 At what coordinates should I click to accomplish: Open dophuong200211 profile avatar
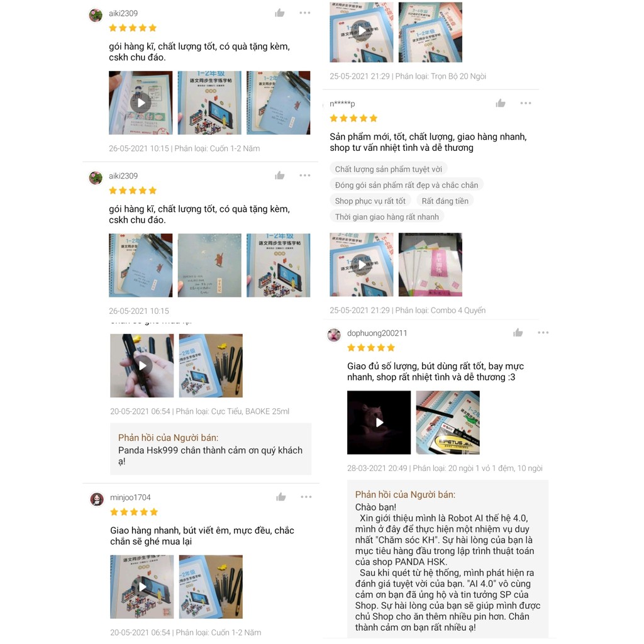[x=335, y=335]
